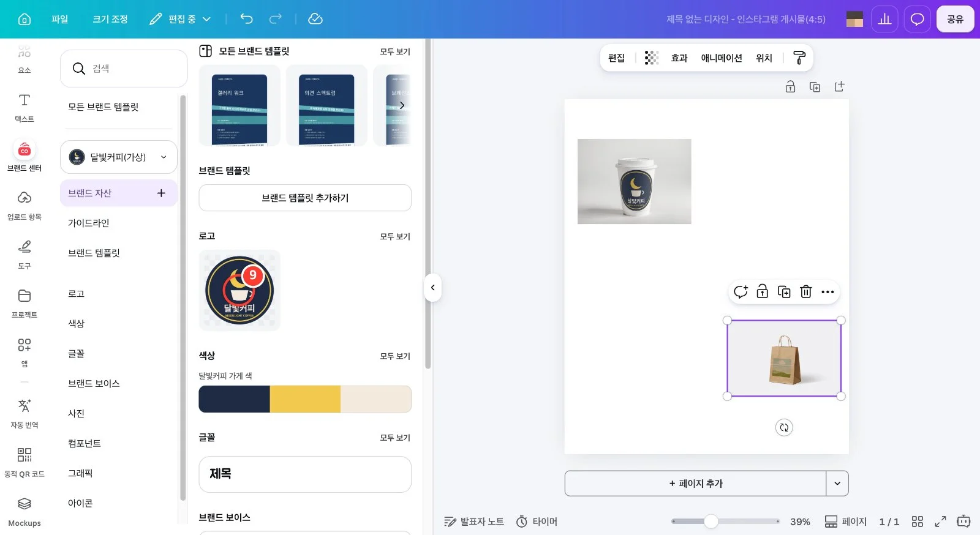Open analytics chart icon
The width and height of the screenshot is (980, 535).
click(884, 19)
